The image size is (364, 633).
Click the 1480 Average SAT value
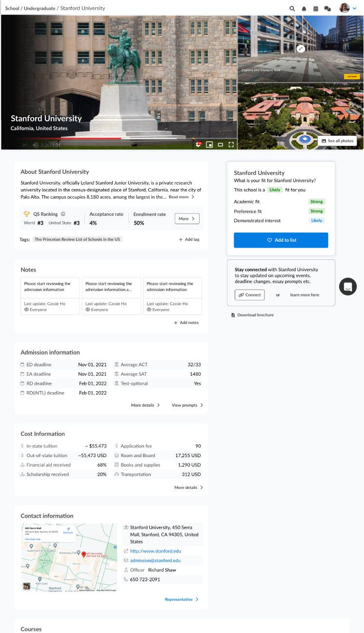point(195,374)
